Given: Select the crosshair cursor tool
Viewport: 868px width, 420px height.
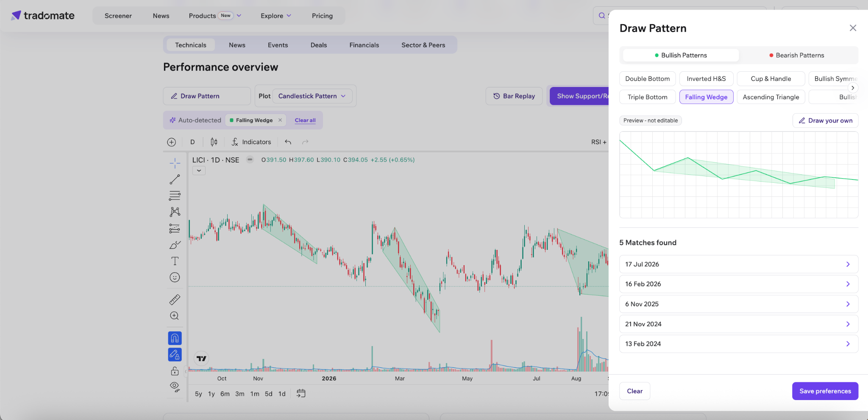Looking at the screenshot, I should pos(175,163).
